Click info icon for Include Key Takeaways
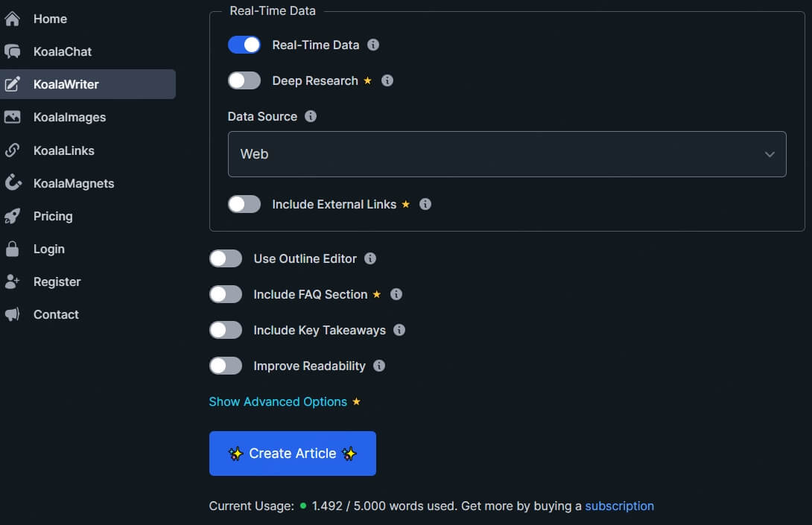The width and height of the screenshot is (812, 525). [399, 330]
